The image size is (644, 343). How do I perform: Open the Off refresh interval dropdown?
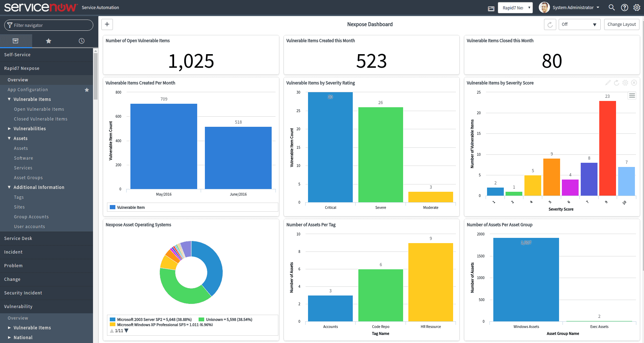click(x=579, y=24)
